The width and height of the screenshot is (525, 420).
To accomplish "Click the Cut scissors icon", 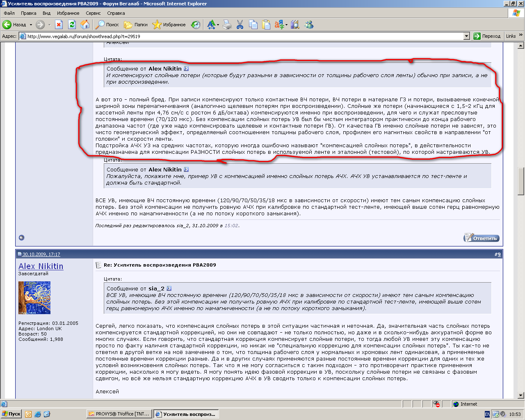I will coord(240,25).
